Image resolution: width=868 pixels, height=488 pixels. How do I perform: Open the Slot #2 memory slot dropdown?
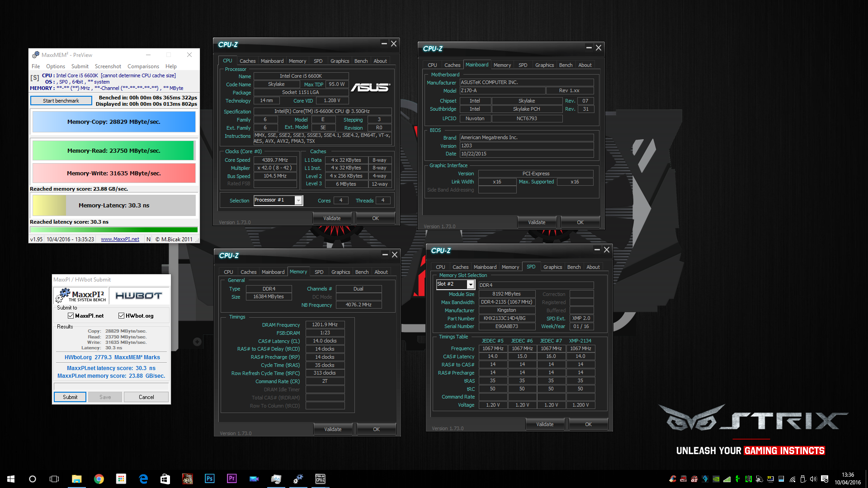pyautogui.click(x=471, y=284)
